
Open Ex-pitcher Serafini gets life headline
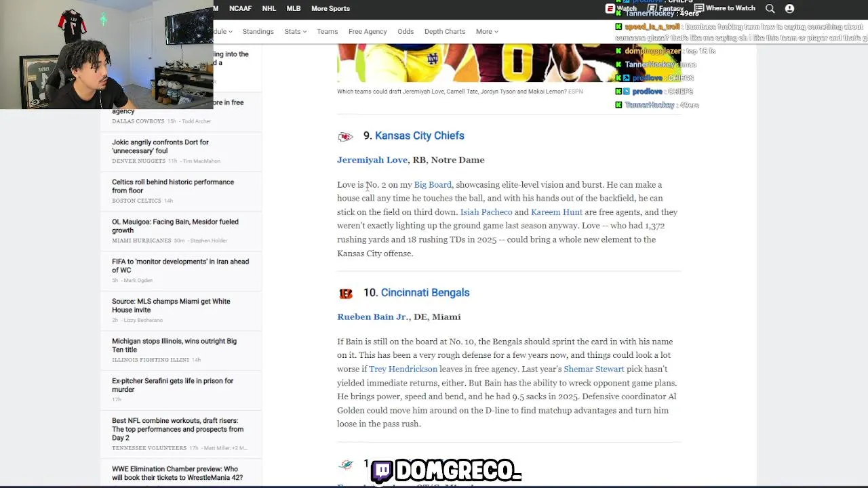click(x=172, y=385)
